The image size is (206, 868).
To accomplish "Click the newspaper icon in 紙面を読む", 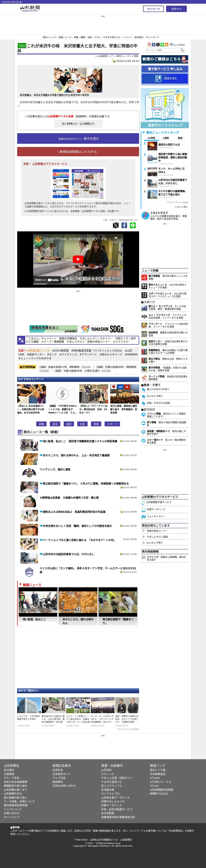I will [158, 78].
